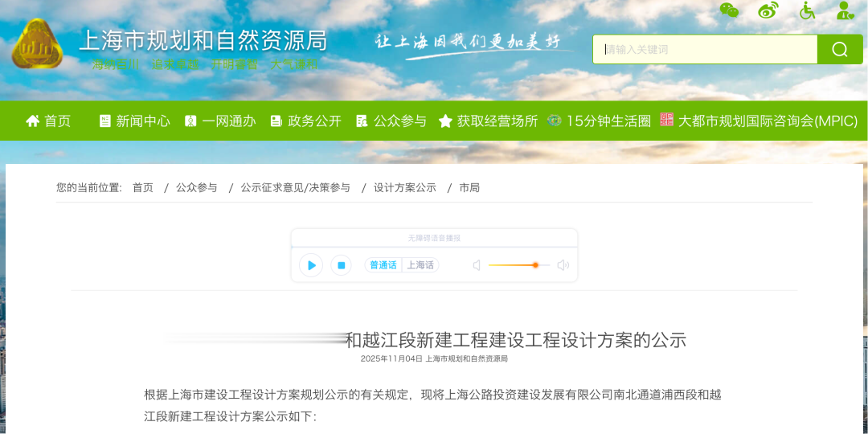868x434 pixels.
Task: Follow the 设计方案公示 breadcrumb link
Action: click(x=404, y=187)
